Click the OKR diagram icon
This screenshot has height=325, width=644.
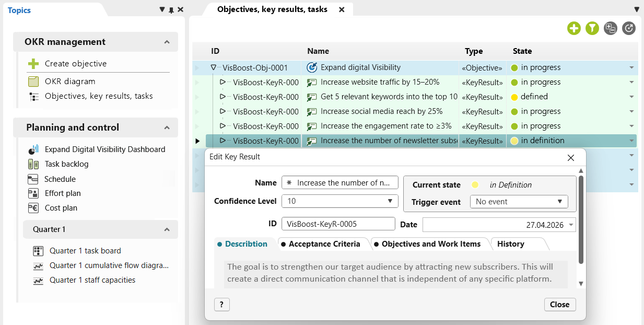(33, 82)
